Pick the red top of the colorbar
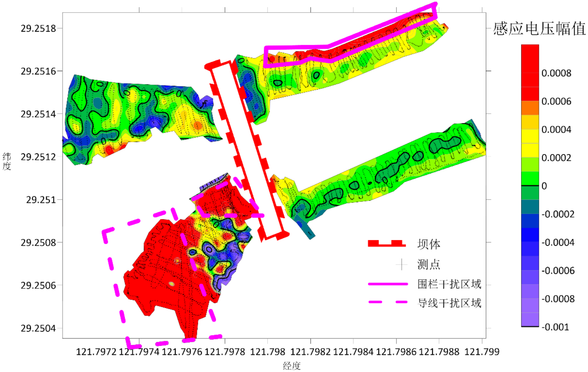The image size is (588, 372). [530, 56]
